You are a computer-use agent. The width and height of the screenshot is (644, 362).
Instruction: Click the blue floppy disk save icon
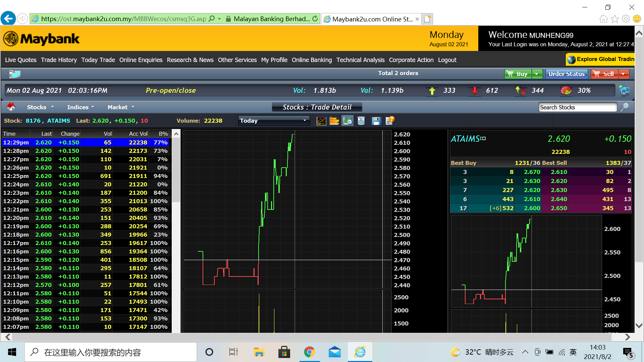376,121
